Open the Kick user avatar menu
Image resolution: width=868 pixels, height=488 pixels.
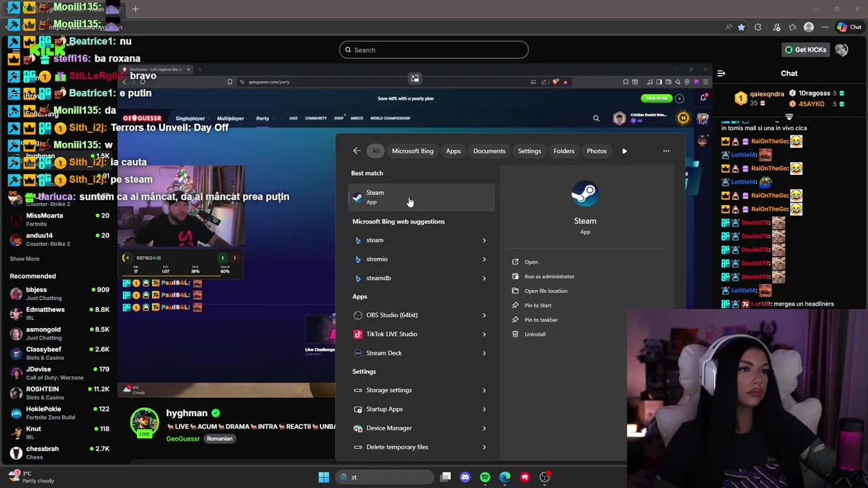[x=842, y=49]
